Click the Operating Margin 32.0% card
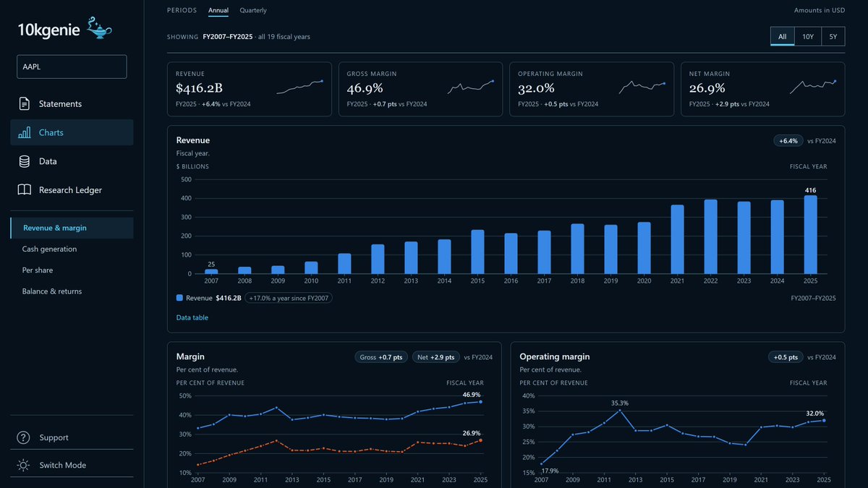 coord(592,89)
